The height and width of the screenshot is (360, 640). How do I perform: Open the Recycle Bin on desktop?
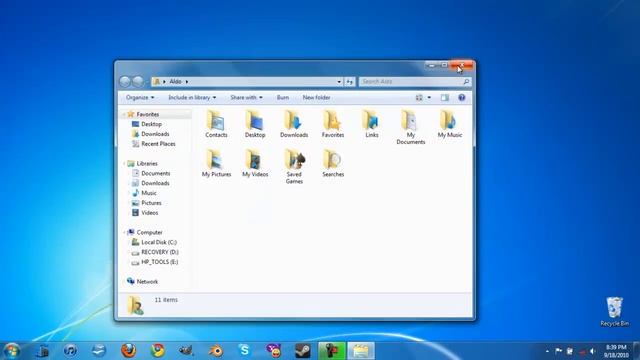click(x=614, y=312)
